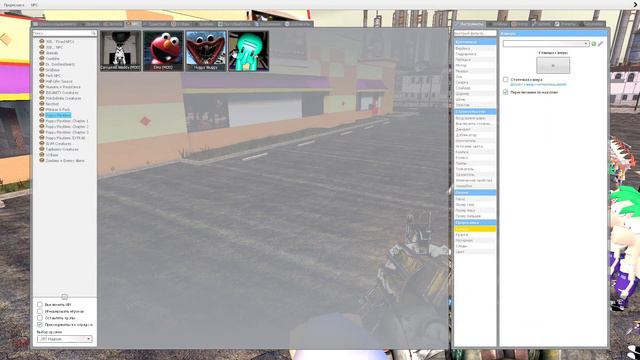Collapse the 'Позинг' tool category header
This screenshot has width=640, height=360.
point(475,192)
